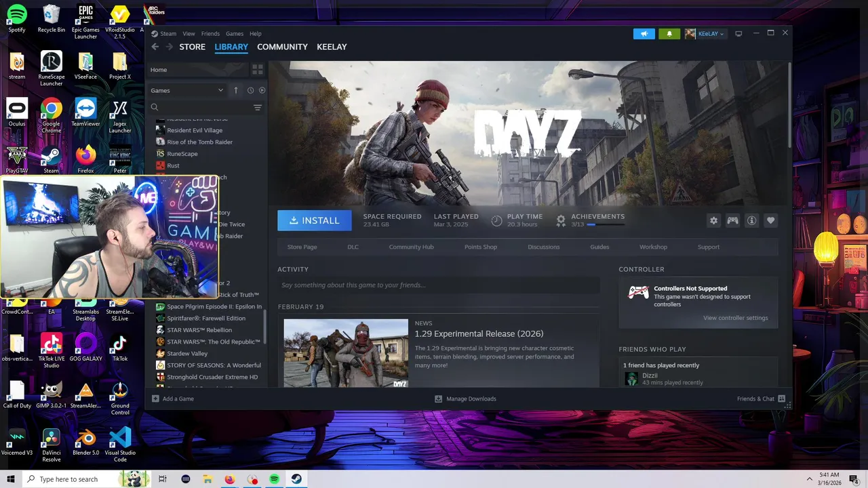This screenshot has width=868, height=488.
Task: Open the Friends menu
Action: pyautogui.click(x=210, y=34)
